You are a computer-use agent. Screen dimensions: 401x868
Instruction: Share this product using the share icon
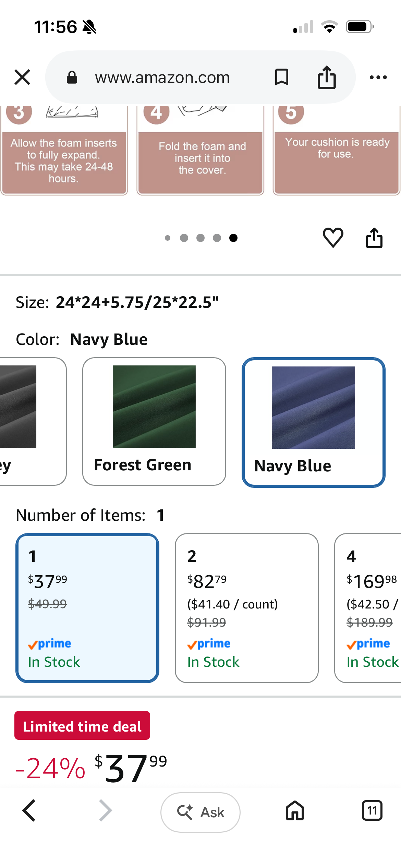374,237
